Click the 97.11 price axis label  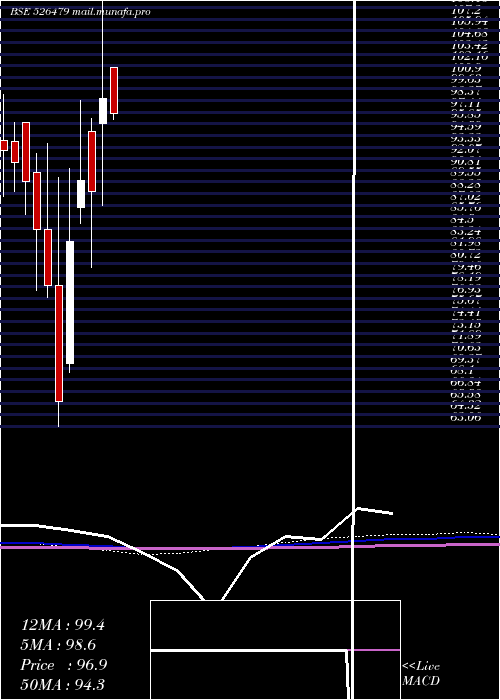click(466, 104)
